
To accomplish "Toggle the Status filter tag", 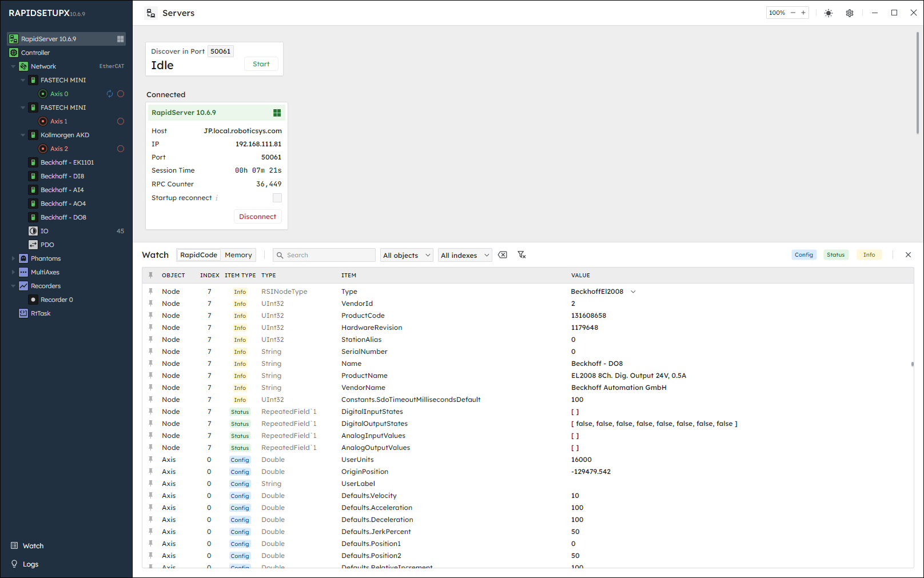I will (835, 255).
